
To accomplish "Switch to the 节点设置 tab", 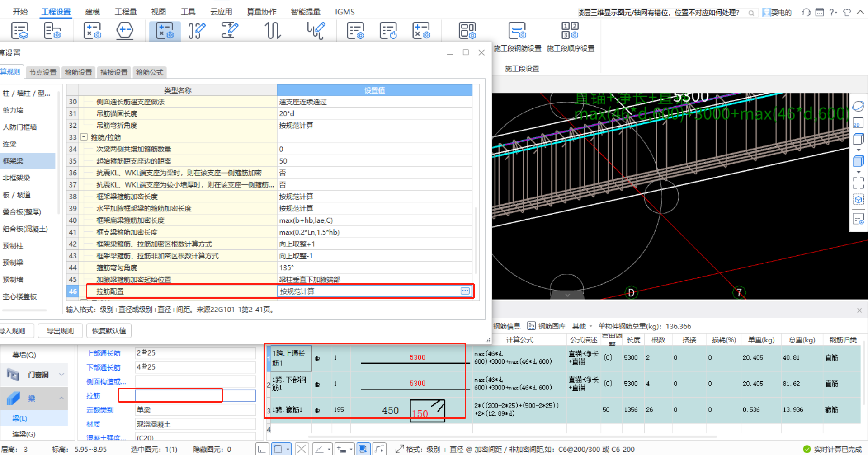I will [x=43, y=72].
